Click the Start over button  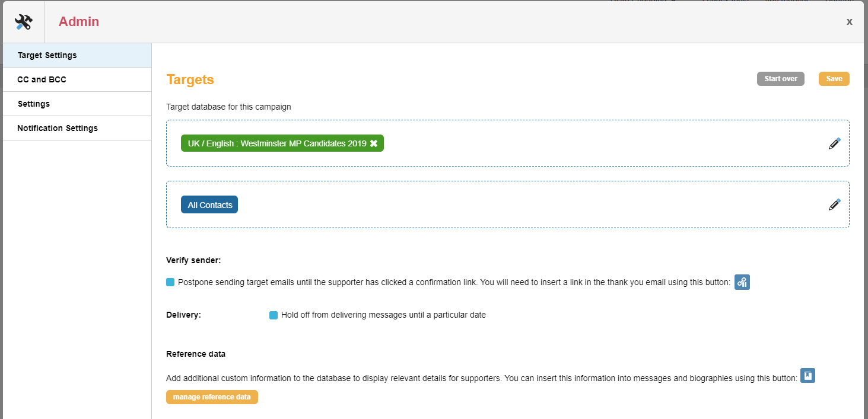[x=780, y=78]
